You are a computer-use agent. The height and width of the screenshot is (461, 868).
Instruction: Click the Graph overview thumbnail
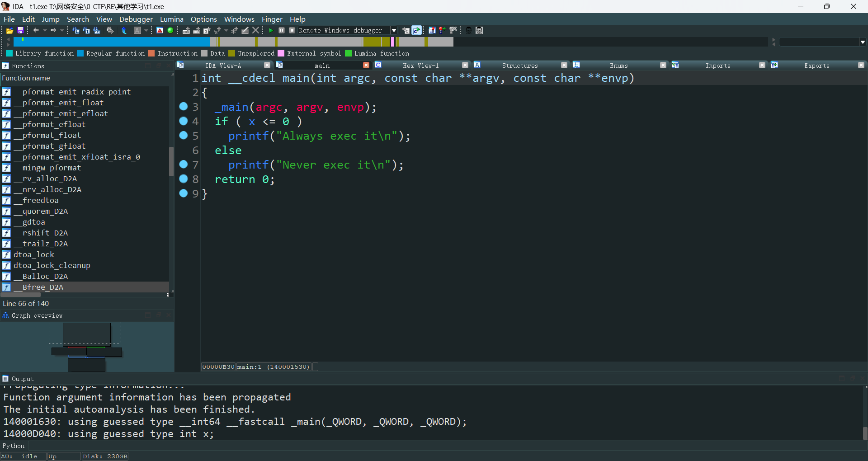tap(87, 347)
